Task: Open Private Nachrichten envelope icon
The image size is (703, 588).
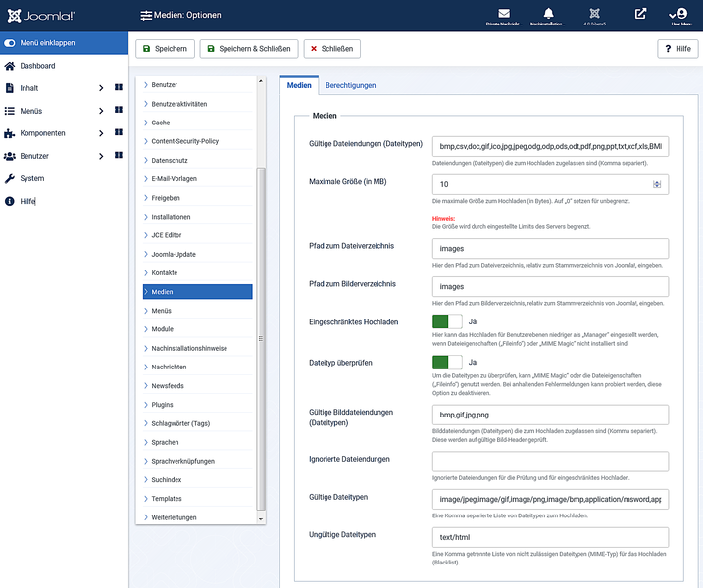Action: point(504,14)
